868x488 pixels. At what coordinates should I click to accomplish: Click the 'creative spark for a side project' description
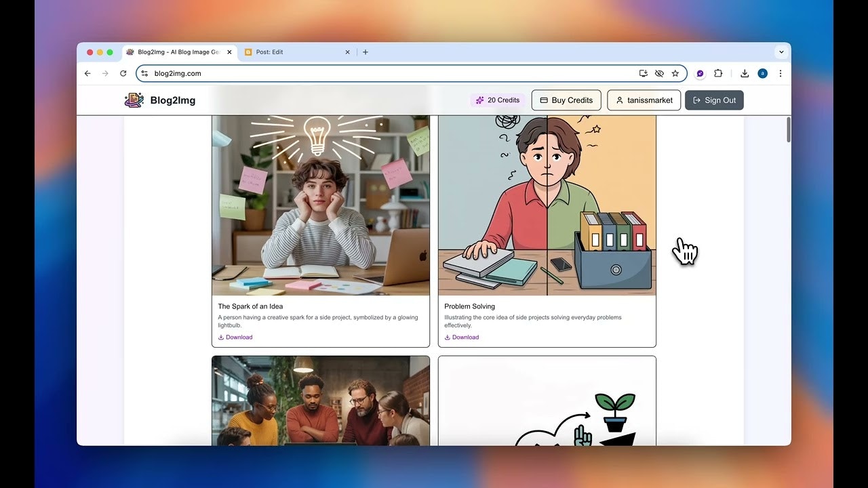(x=318, y=321)
